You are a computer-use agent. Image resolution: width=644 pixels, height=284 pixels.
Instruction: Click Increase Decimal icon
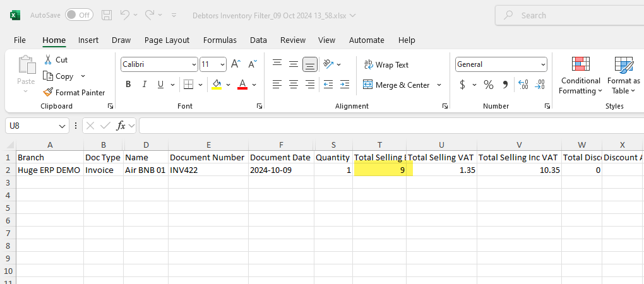click(523, 85)
